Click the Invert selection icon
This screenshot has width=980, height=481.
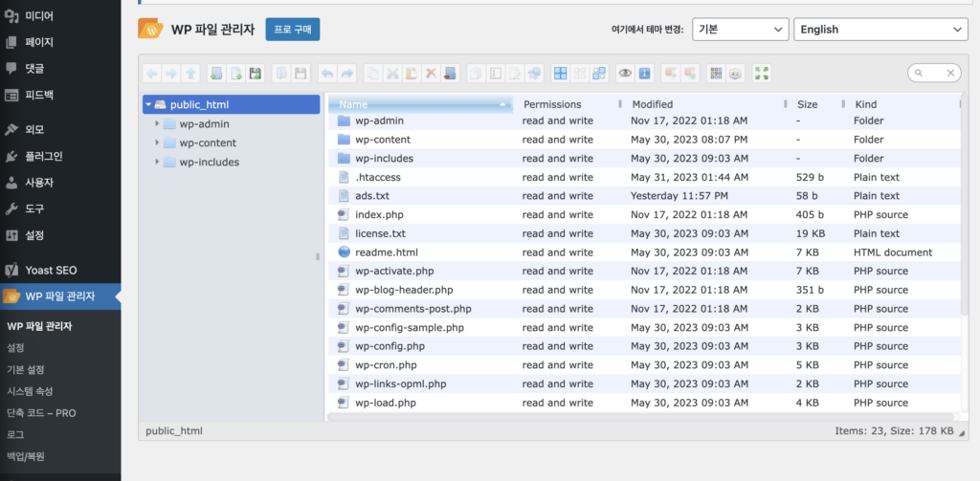click(x=599, y=74)
